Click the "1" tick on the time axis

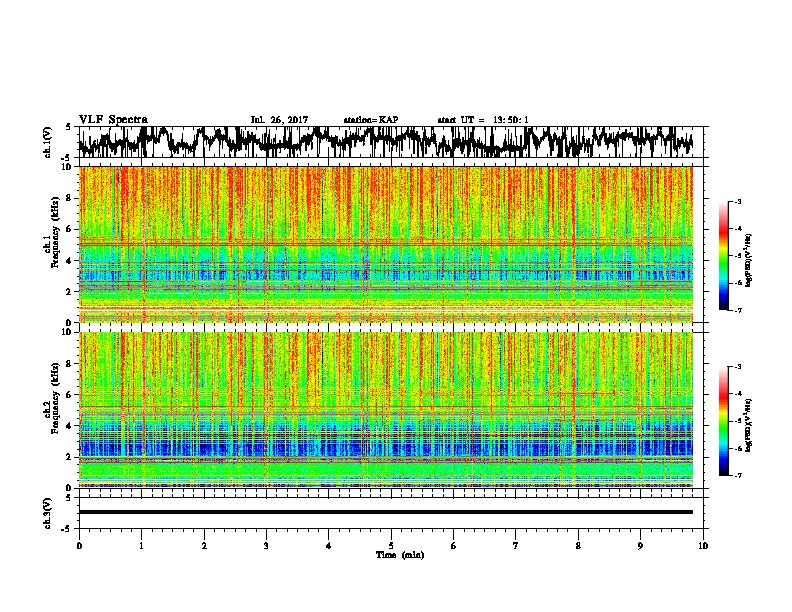tap(141, 546)
